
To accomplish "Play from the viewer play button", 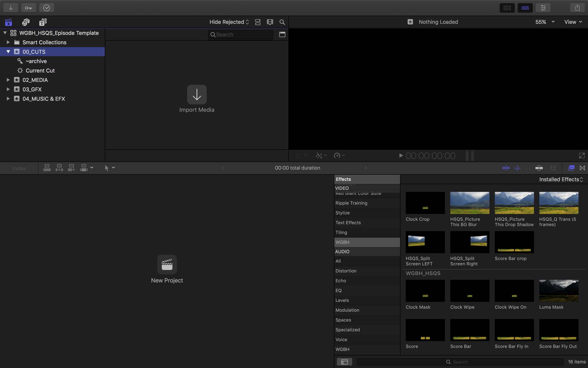I will click(401, 156).
